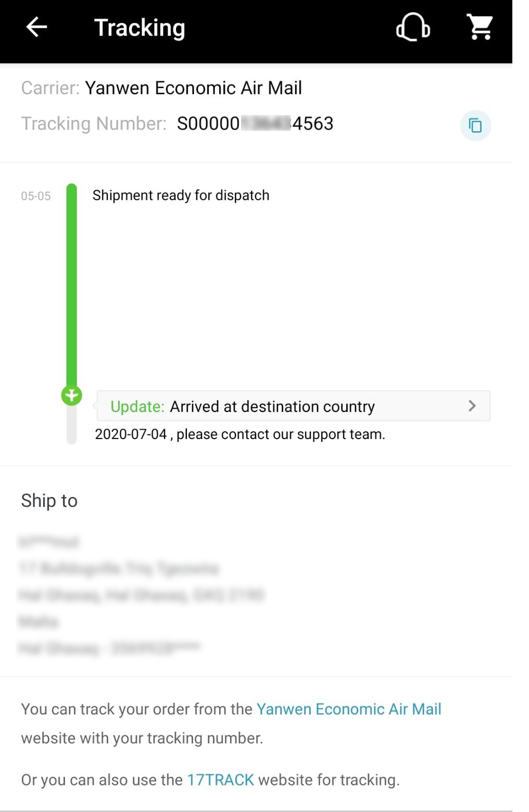Open customer support headset icon
The height and width of the screenshot is (812, 529).
pyautogui.click(x=413, y=27)
